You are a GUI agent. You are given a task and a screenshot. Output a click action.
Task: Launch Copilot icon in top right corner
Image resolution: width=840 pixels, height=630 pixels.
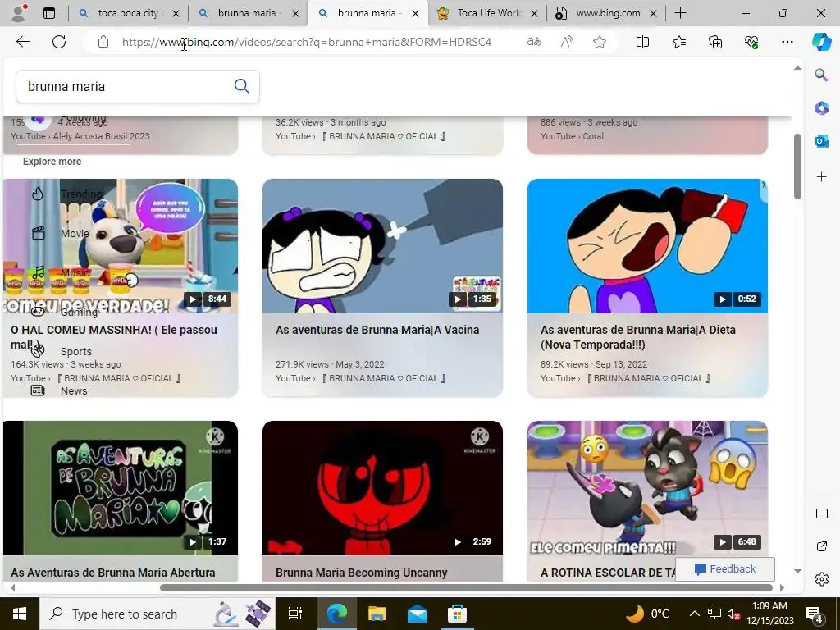(x=821, y=42)
